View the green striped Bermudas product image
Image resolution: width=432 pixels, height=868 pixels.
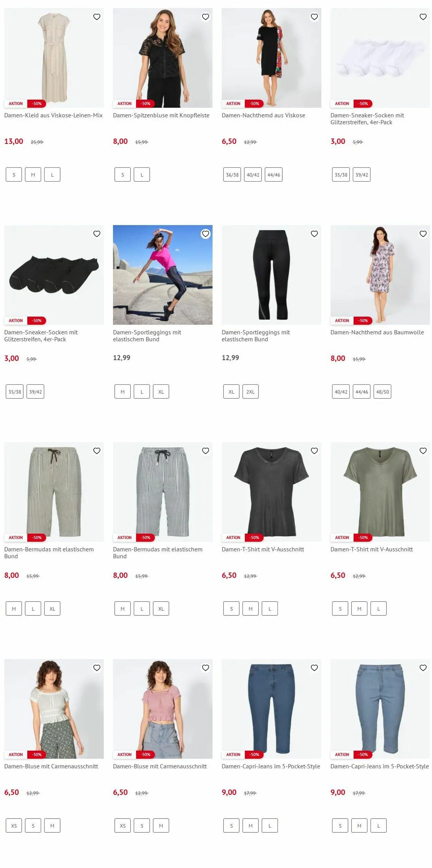[x=54, y=492]
